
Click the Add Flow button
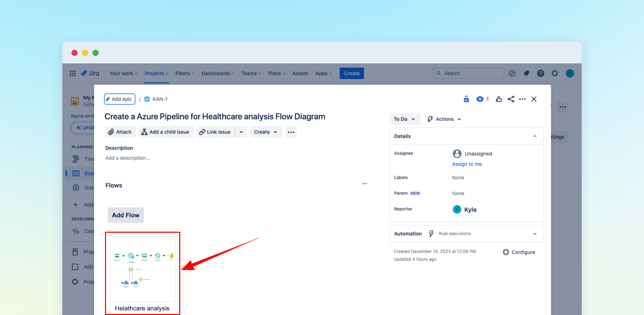coord(126,215)
